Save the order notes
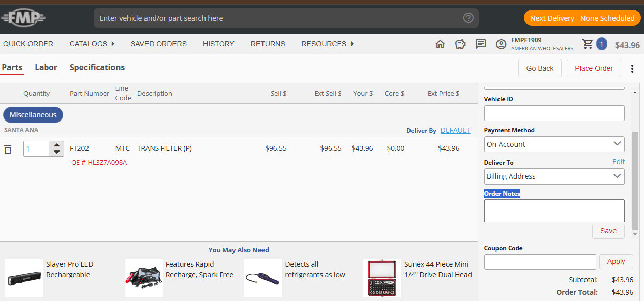 (x=608, y=231)
